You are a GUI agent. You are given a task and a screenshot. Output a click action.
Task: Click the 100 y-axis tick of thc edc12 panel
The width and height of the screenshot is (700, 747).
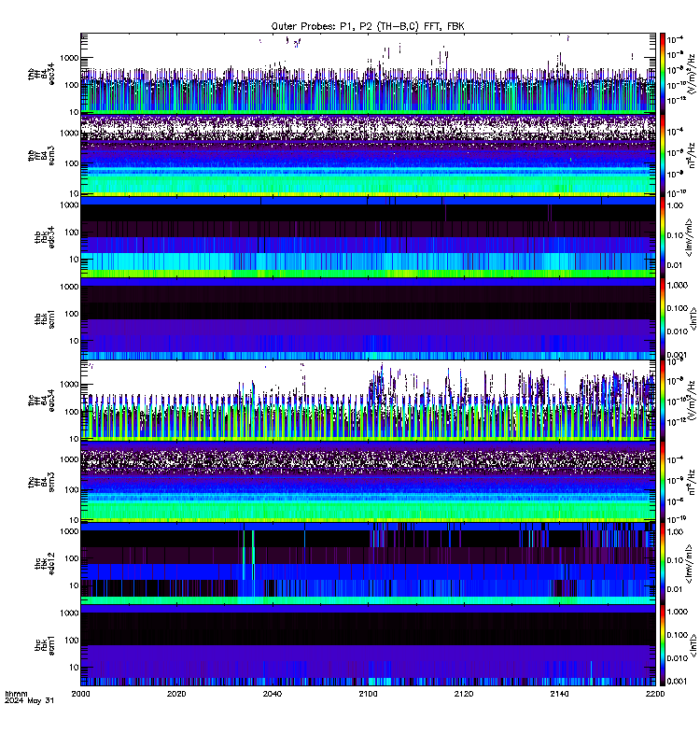[x=71, y=558]
